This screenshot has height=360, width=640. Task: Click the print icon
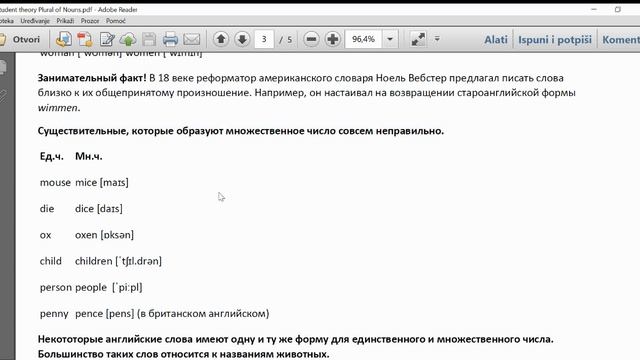(x=170, y=40)
